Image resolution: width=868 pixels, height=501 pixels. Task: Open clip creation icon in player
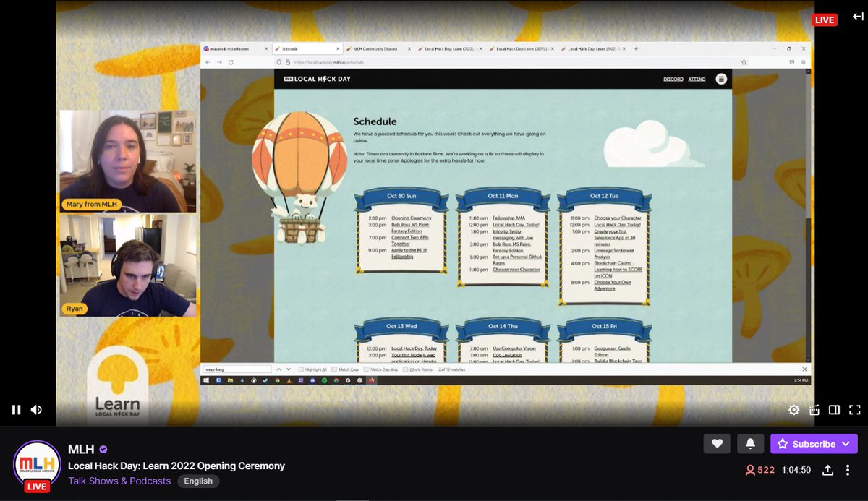pyautogui.click(x=814, y=410)
